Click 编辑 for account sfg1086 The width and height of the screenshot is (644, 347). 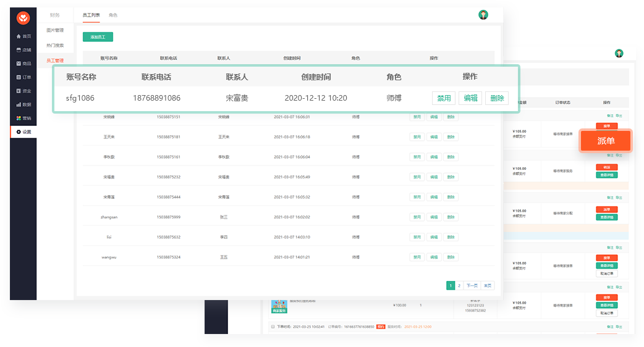pos(470,98)
